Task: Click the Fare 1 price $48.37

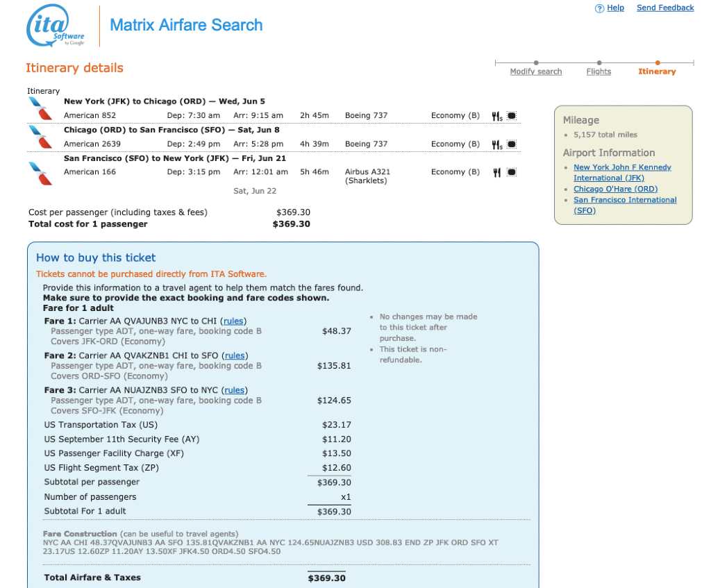Action: [337, 331]
